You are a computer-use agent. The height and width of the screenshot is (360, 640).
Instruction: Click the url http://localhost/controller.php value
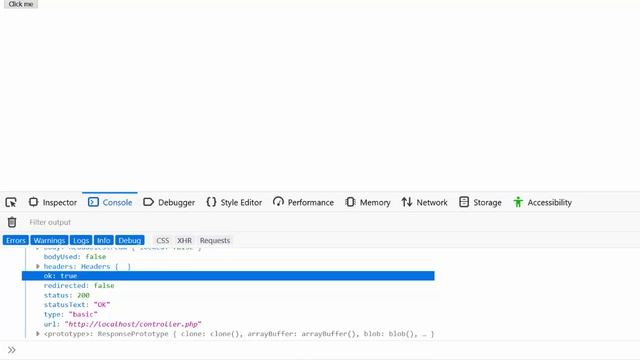pyautogui.click(x=133, y=324)
